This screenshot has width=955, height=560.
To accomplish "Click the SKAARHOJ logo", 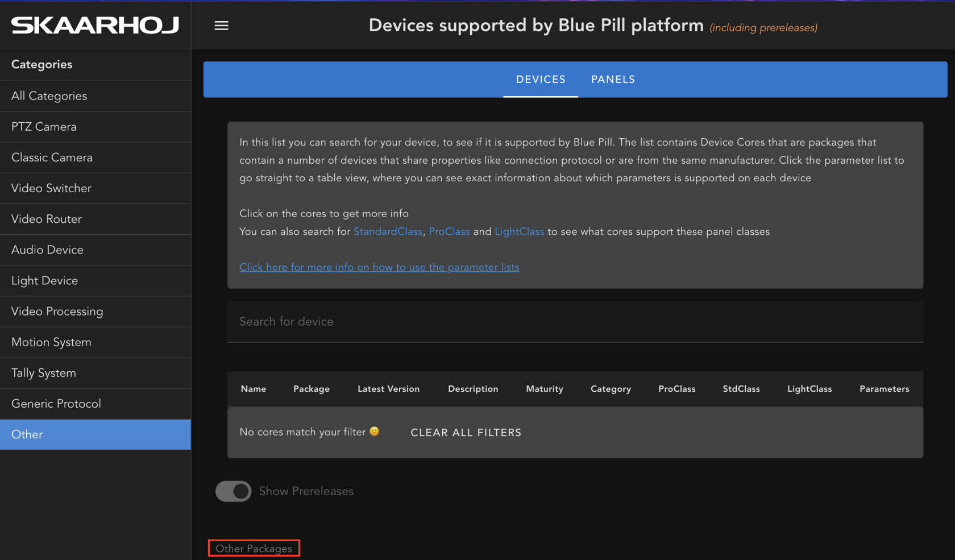I will tap(95, 25).
